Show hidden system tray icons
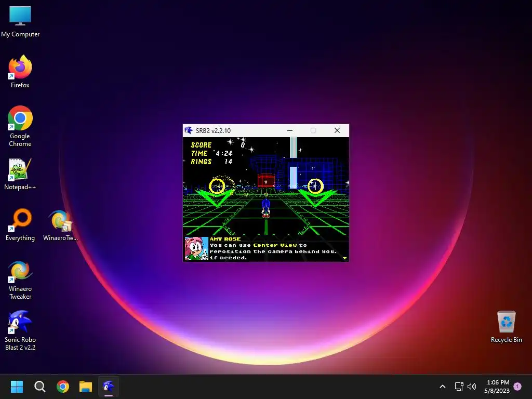The width and height of the screenshot is (532, 399). (443, 387)
